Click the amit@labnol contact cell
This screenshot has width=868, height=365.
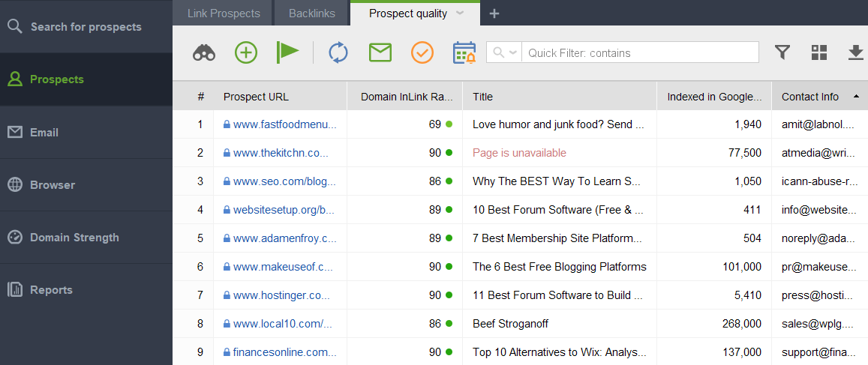(820, 124)
